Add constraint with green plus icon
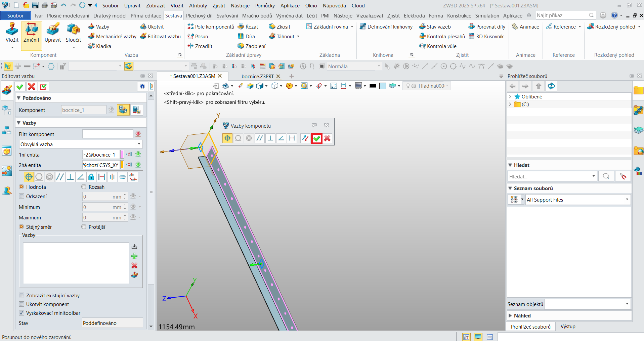 [x=134, y=256]
